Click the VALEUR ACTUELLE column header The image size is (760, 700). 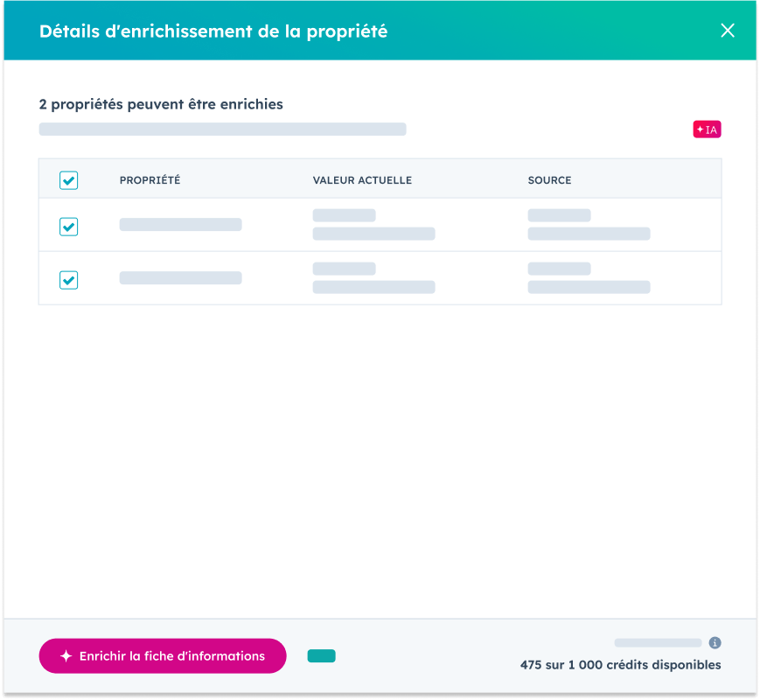362,180
